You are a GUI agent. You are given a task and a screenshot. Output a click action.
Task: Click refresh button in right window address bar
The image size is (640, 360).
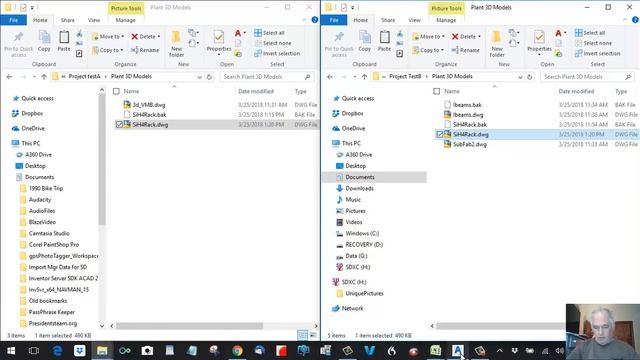pos(530,77)
